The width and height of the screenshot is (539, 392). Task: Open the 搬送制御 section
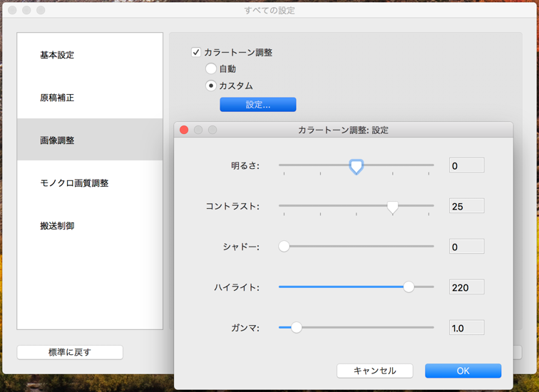(x=90, y=226)
